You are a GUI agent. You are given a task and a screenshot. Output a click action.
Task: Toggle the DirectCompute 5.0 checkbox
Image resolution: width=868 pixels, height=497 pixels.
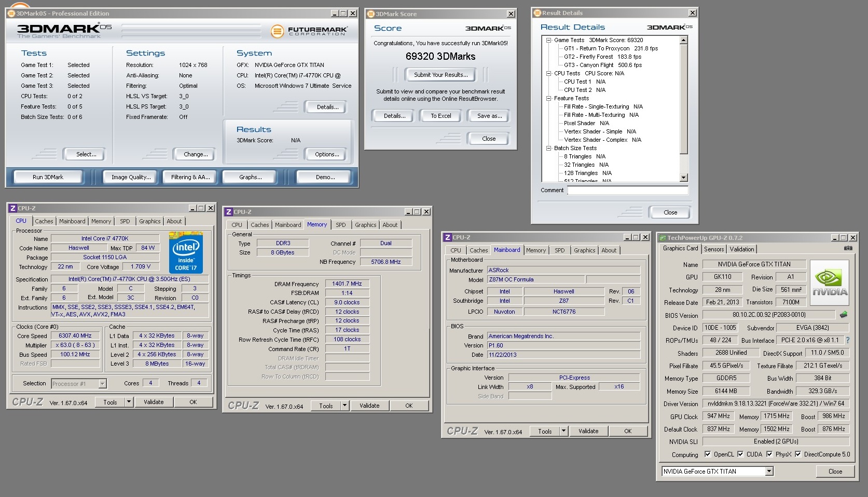[x=798, y=454]
